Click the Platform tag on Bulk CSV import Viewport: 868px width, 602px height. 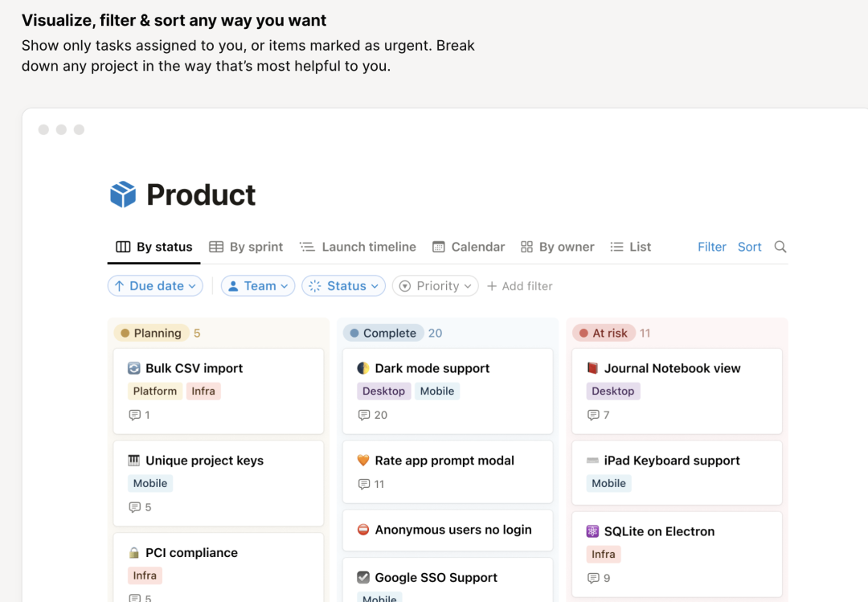[x=155, y=391]
